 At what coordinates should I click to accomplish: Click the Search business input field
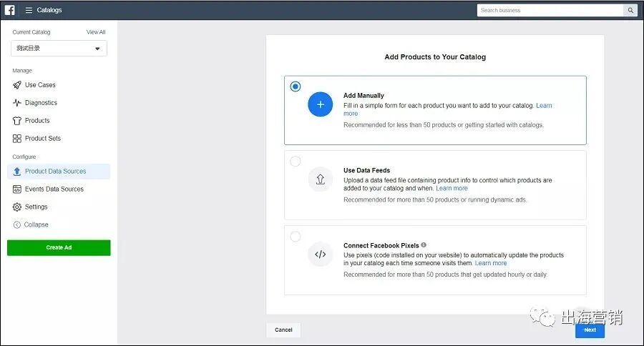click(x=550, y=10)
